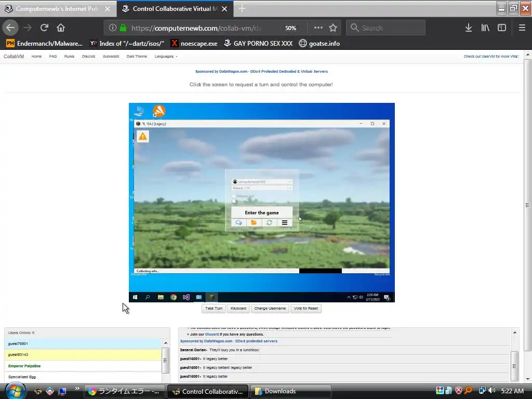532x399 pixels.
Task: Open a new browser tab
Action: pyautogui.click(x=242, y=8)
